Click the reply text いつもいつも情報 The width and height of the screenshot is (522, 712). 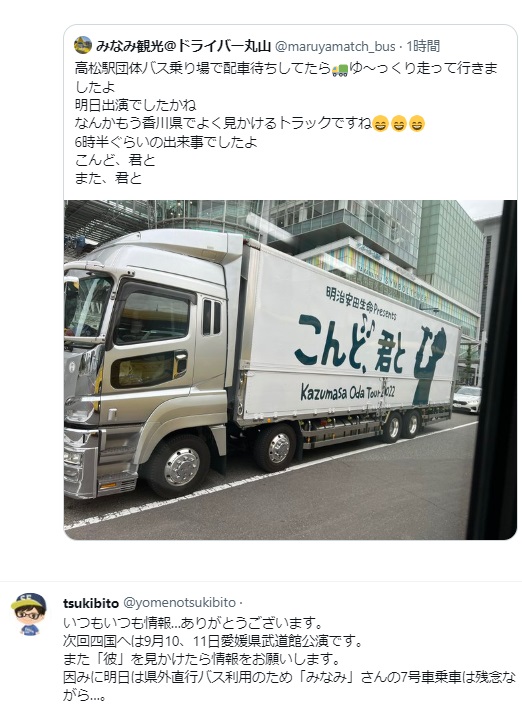[x=193, y=622]
